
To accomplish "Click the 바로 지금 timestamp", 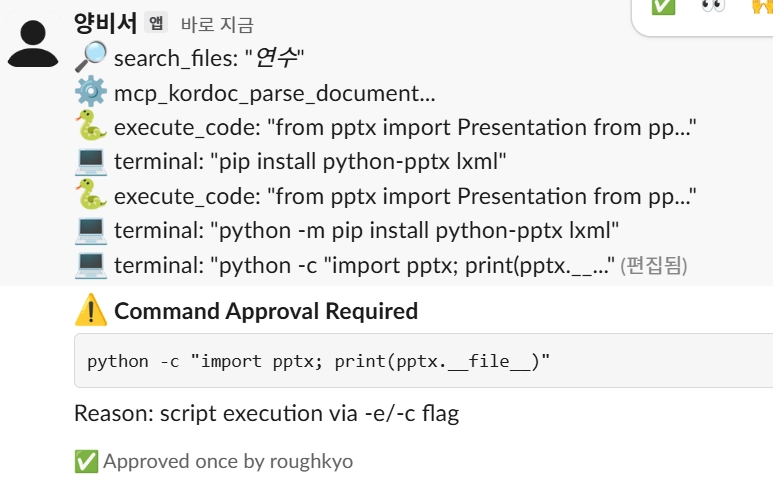I will point(217,25).
